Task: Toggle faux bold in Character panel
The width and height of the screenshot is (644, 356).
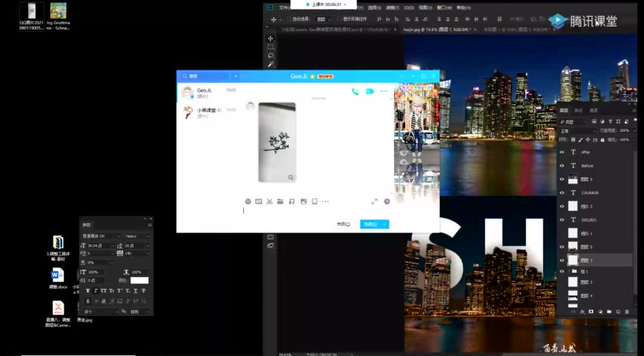Action: pyautogui.click(x=87, y=291)
